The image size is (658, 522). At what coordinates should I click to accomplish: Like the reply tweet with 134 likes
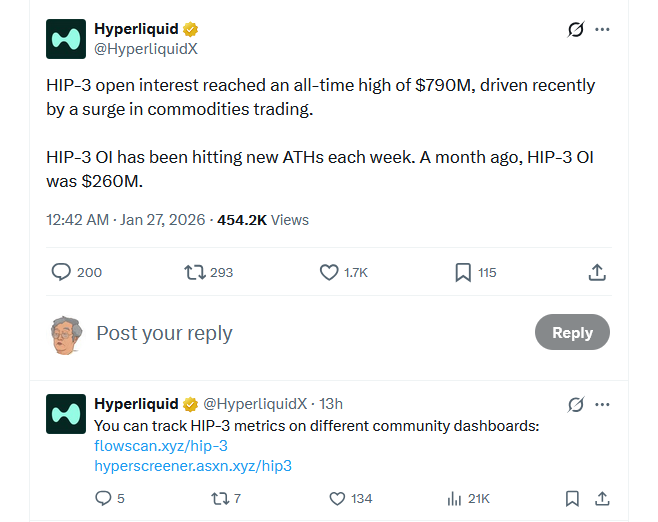click(337, 498)
